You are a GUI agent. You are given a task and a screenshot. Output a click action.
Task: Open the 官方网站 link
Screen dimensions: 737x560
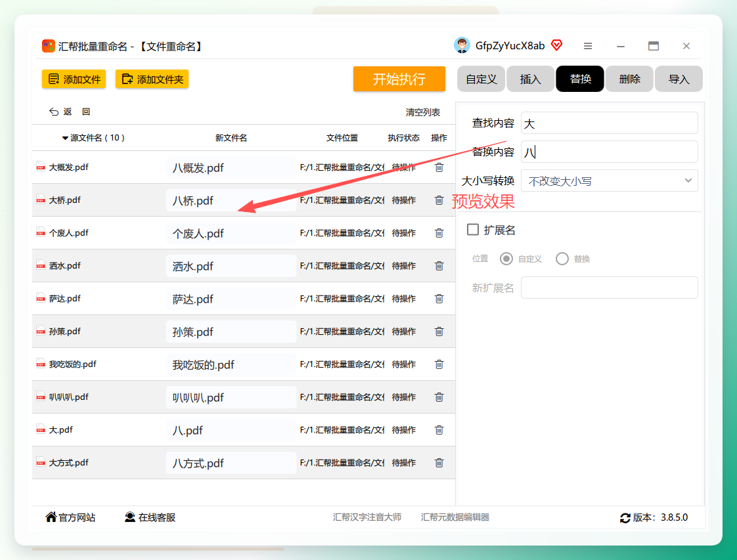coord(70,517)
